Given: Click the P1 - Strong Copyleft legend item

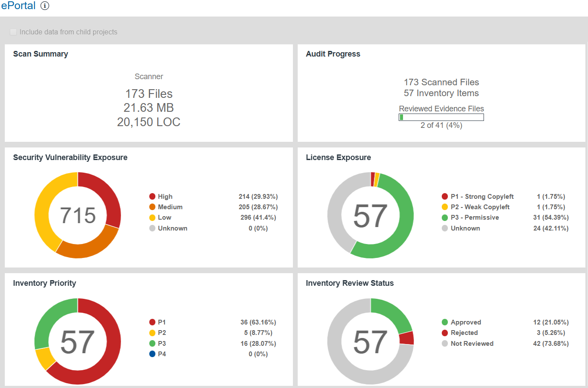Looking at the screenshot, I should pyautogui.click(x=482, y=197).
